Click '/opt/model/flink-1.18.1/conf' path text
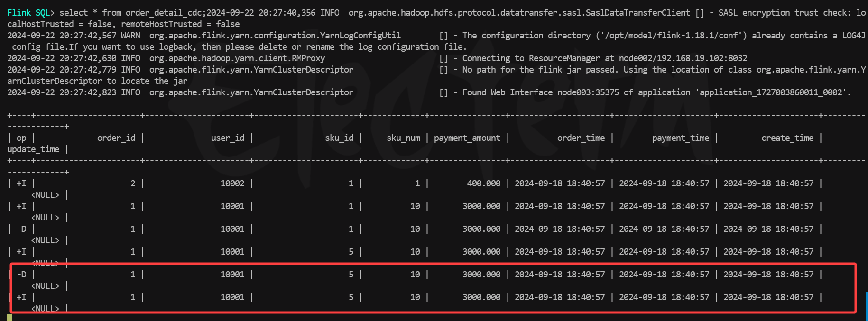Image resolution: width=868 pixels, height=321 pixels. [x=671, y=36]
